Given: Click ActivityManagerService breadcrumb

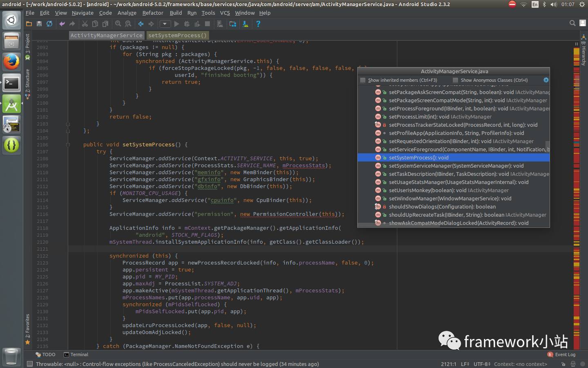Looking at the screenshot, I should (106, 36).
